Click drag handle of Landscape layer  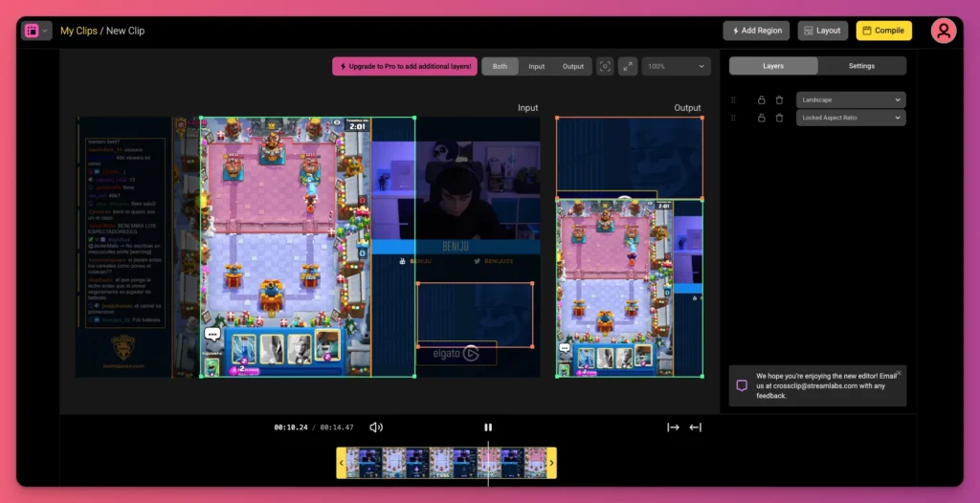[x=734, y=100]
